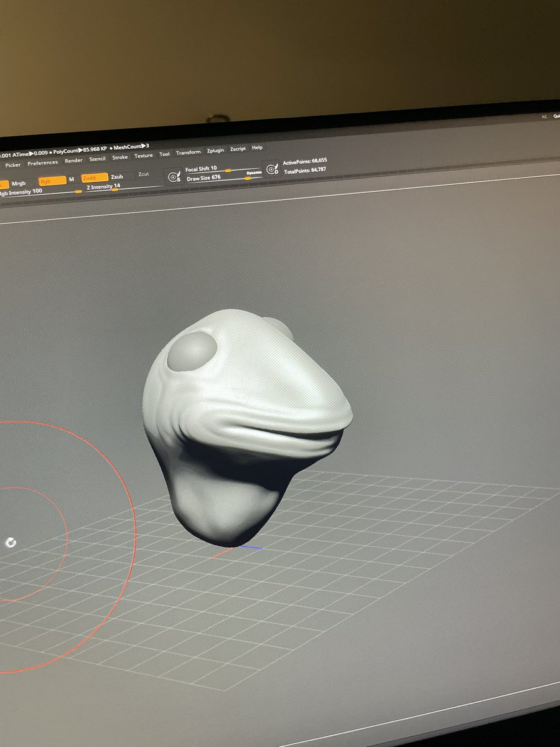Open the Preferences menu
This screenshot has width=560, height=747.
42,163
